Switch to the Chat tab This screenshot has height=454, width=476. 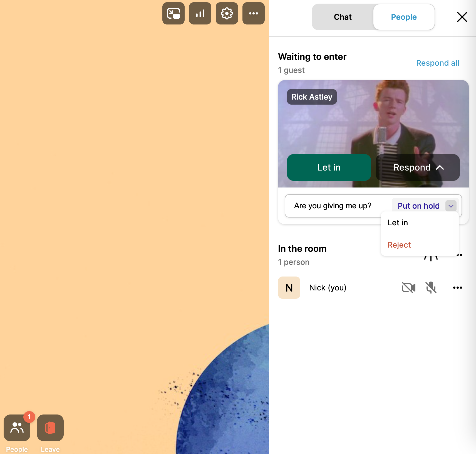[x=343, y=17]
